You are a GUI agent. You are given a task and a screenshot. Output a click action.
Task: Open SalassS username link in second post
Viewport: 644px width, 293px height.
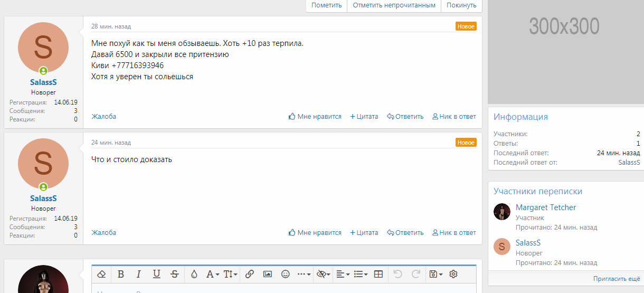[x=43, y=199]
